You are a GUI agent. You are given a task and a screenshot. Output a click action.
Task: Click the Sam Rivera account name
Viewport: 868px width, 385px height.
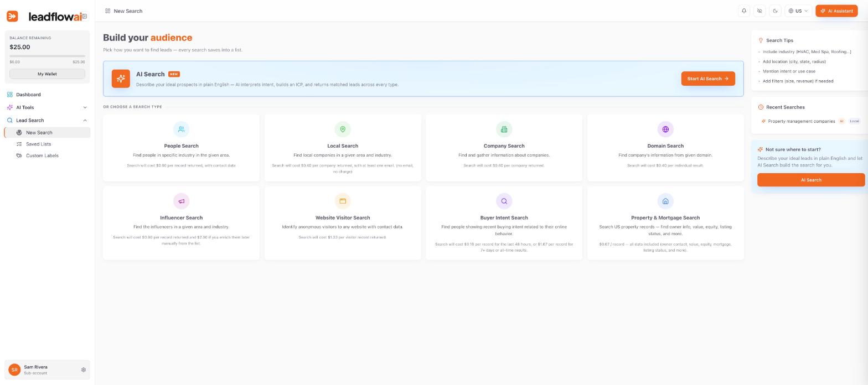click(x=35, y=367)
